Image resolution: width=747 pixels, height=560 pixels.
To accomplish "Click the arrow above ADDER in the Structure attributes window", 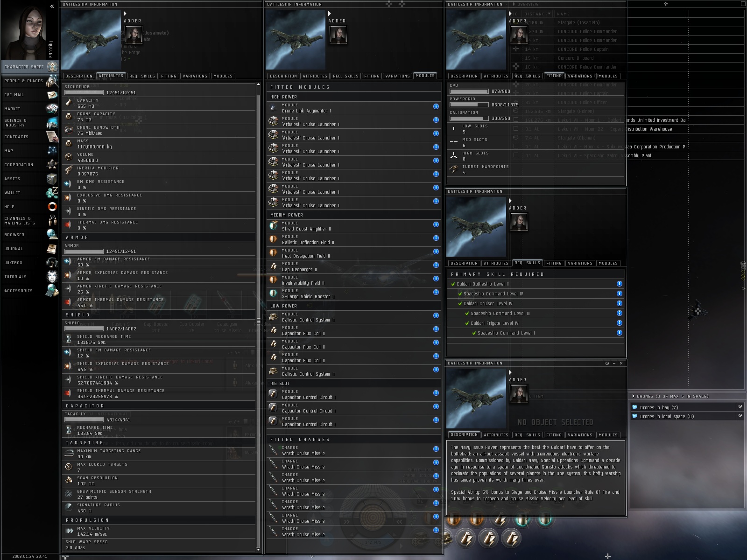I will 125,14.
